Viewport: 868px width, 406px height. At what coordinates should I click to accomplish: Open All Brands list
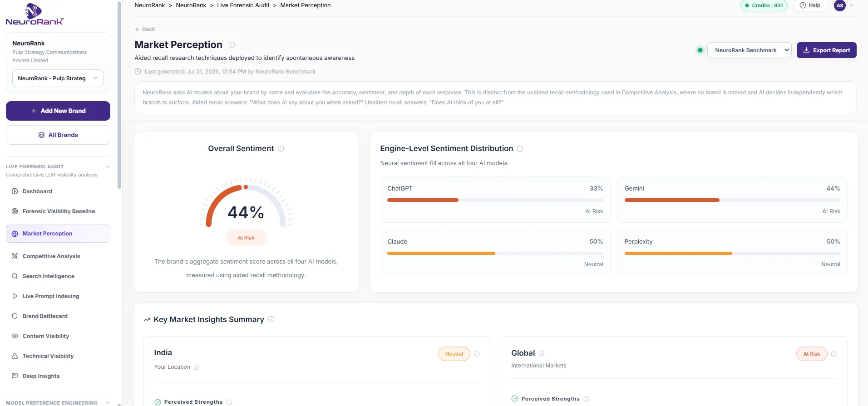[x=58, y=135]
